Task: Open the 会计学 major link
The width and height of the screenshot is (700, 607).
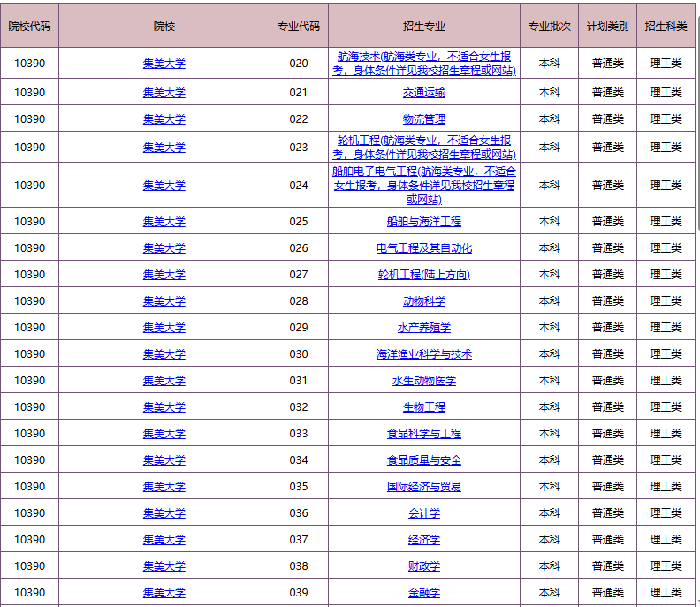Action: (x=424, y=512)
